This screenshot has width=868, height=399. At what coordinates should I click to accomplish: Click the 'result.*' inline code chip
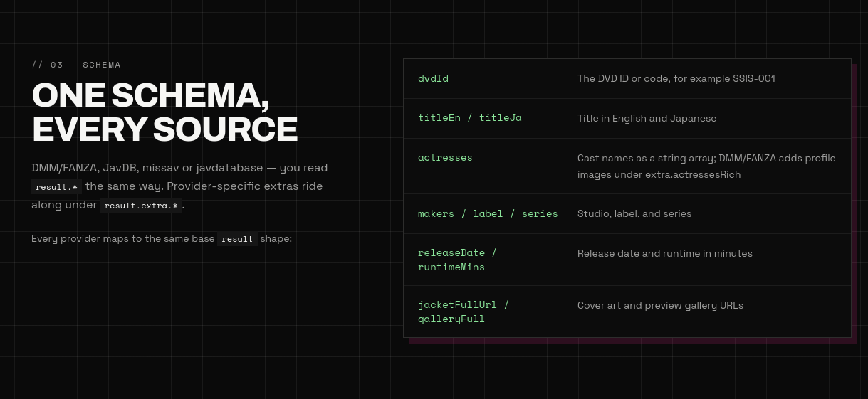point(57,187)
